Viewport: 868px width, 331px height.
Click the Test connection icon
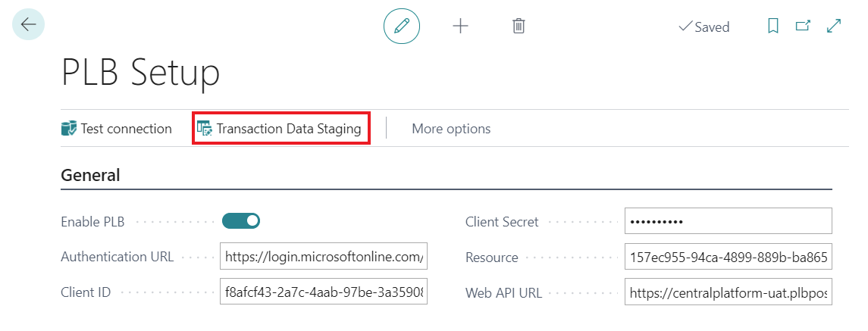pos(69,129)
